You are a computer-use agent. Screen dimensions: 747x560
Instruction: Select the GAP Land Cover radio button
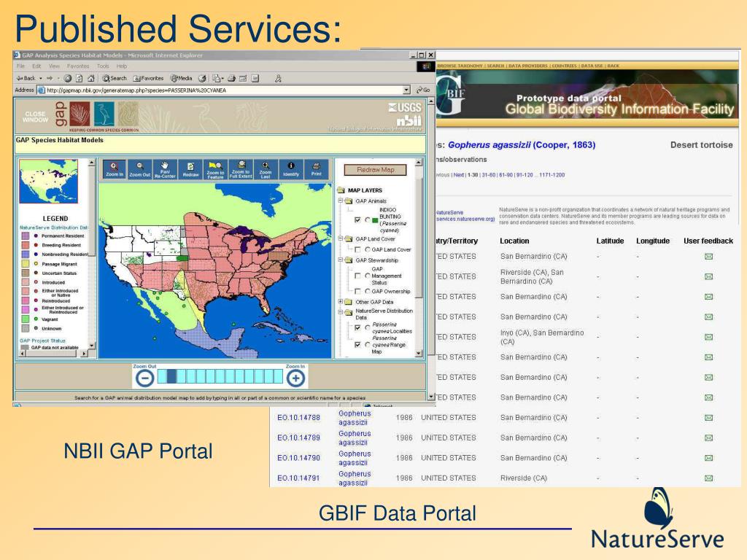point(368,249)
